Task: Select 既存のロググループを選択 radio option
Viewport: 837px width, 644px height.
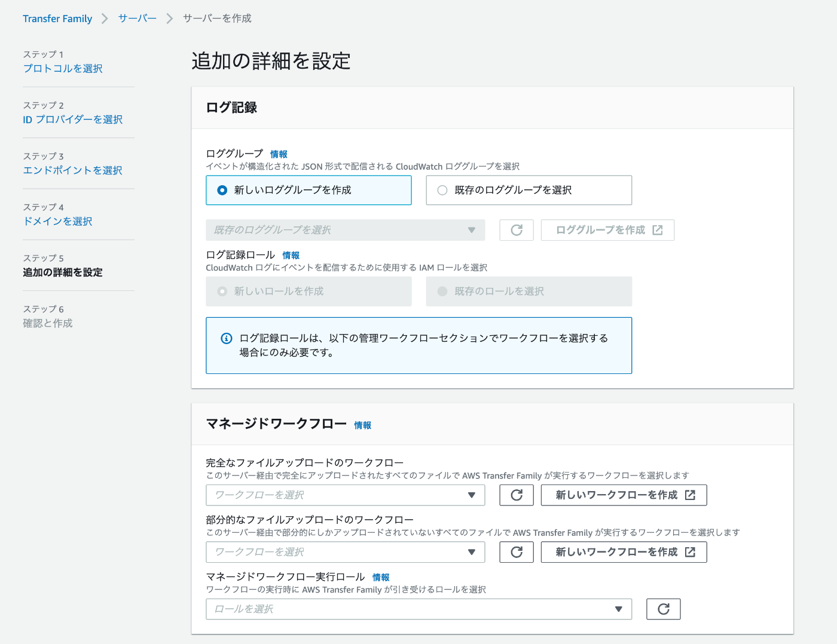Action: pos(529,190)
